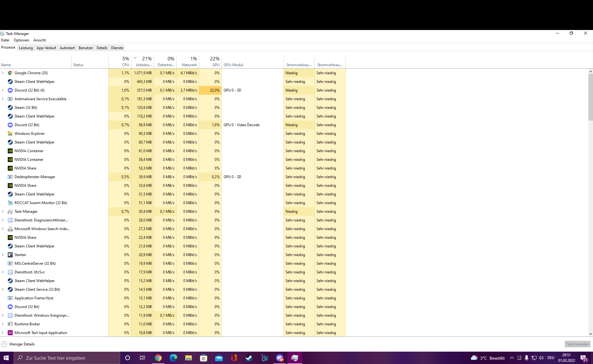The image size is (593, 364).
Task: Open the Mail app from taskbar
Action: (219, 358)
